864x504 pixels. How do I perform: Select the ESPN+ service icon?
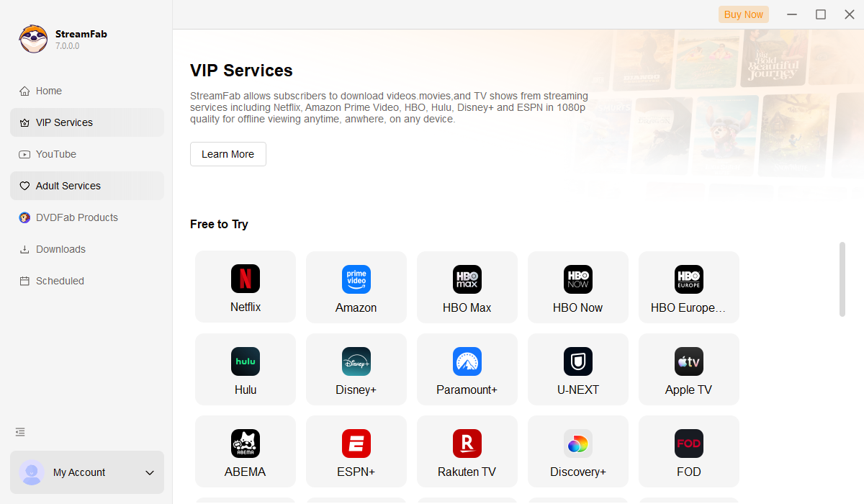[x=356, y=444]
